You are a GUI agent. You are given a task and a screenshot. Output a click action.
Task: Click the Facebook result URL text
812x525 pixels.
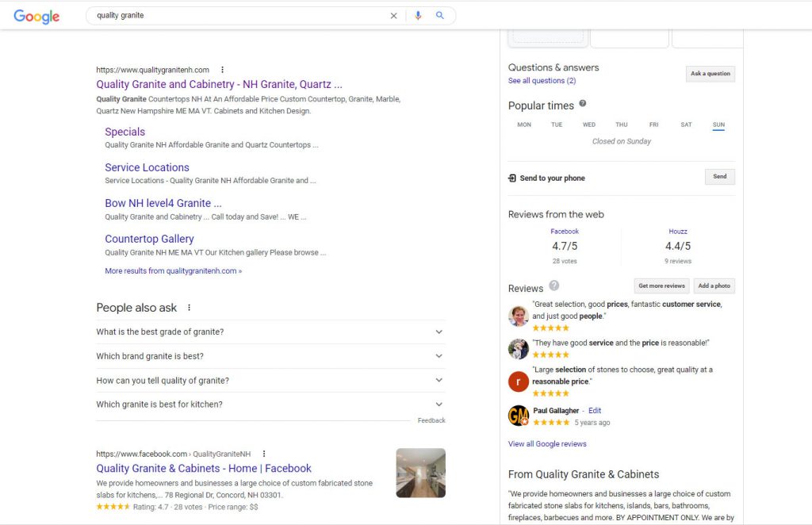tap(174, 454)
